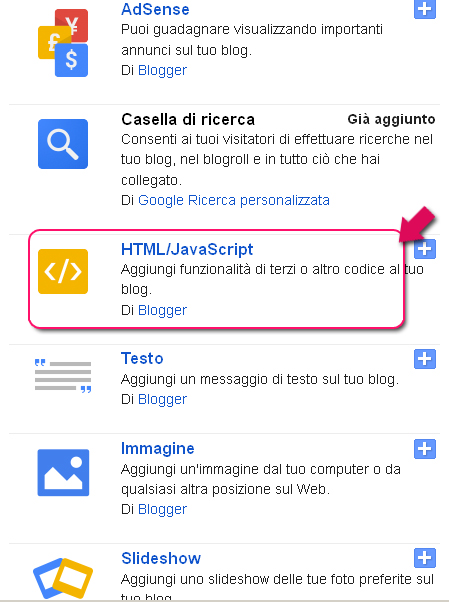Click Blogger link under Immagine description

[x=162, y=509]
